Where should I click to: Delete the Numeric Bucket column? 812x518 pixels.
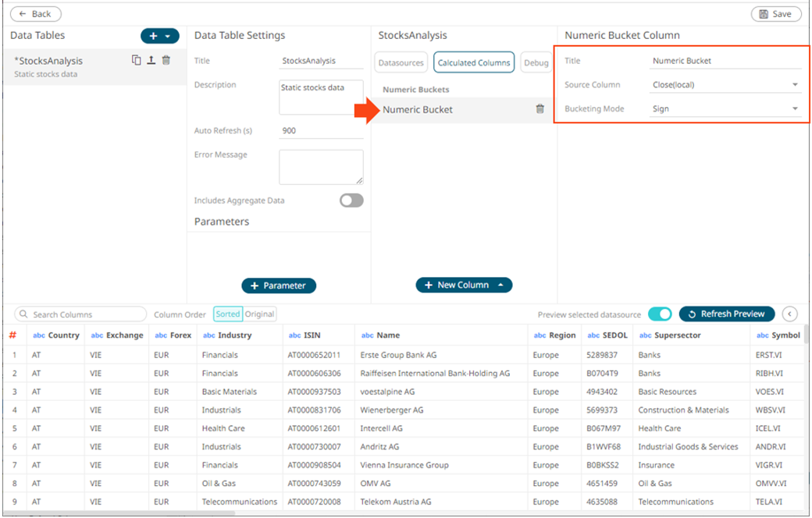click(540, 109)
